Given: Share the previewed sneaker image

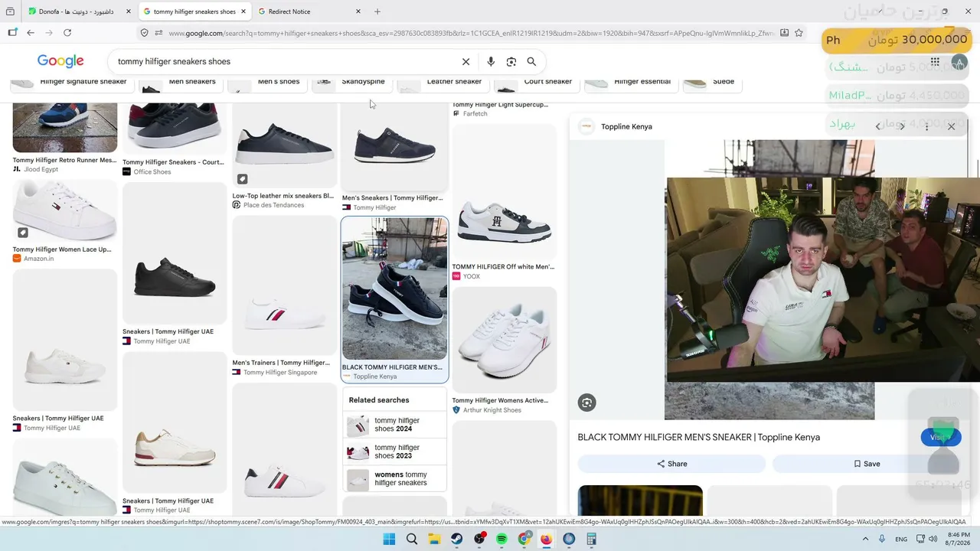Looking at the screenshot, I should (x=671, y=464).
